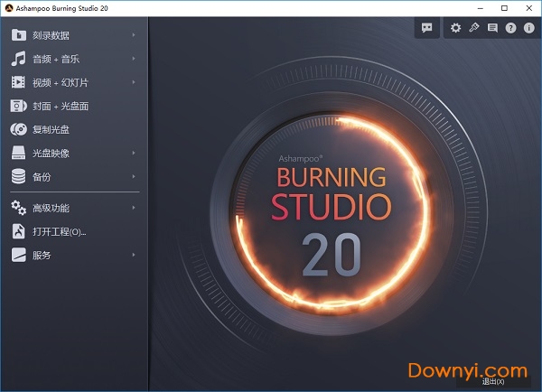
Task: Select the 音频 + 音乐 menu item
Action: (74, 59)
